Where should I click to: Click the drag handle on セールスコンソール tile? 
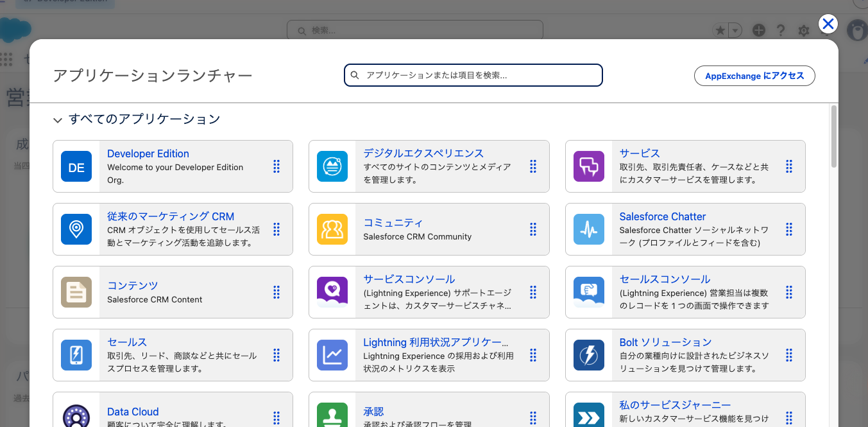(789, 292)
